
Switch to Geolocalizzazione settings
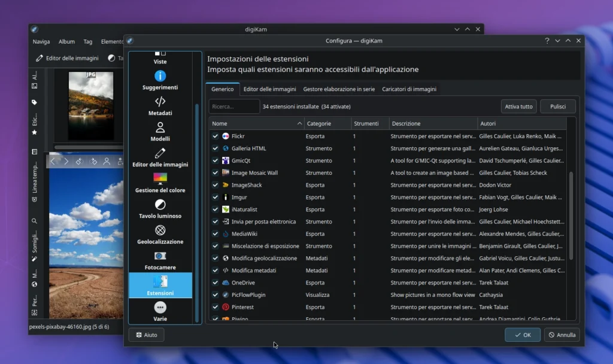tap(160, 240)
